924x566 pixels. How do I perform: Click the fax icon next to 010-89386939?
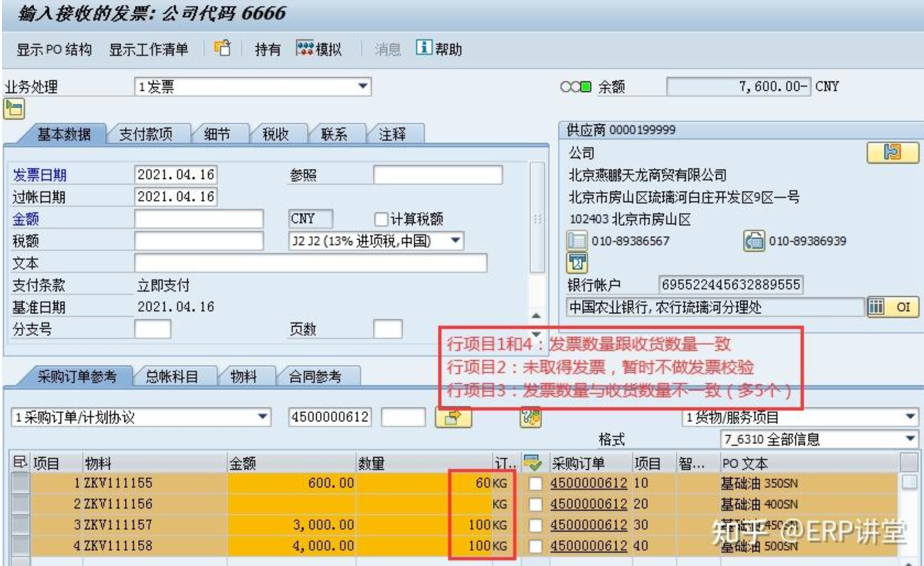754,241
